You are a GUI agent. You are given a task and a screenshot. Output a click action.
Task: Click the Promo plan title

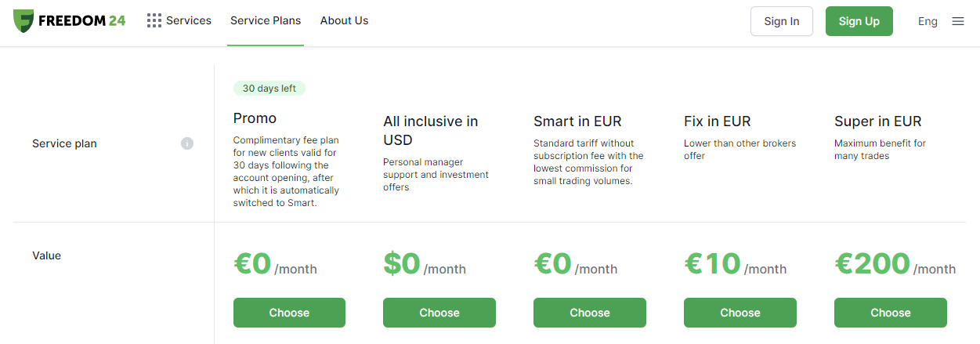(x=255, y=118)
